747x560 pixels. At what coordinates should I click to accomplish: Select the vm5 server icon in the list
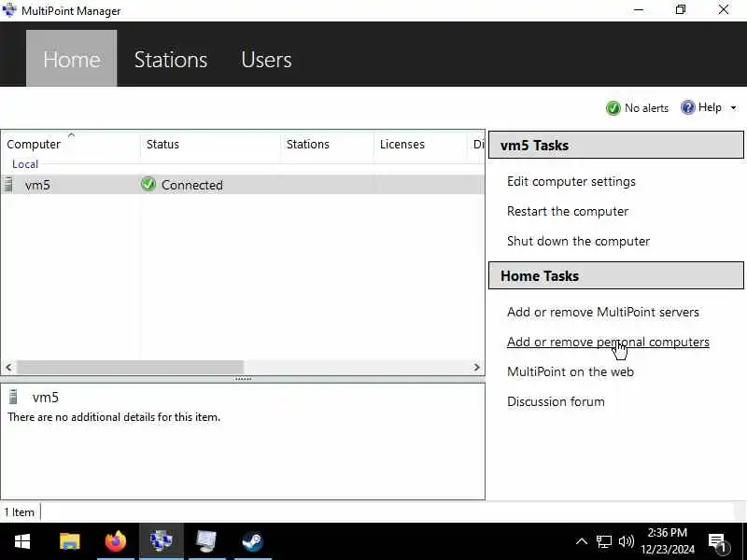coord(8,184)
